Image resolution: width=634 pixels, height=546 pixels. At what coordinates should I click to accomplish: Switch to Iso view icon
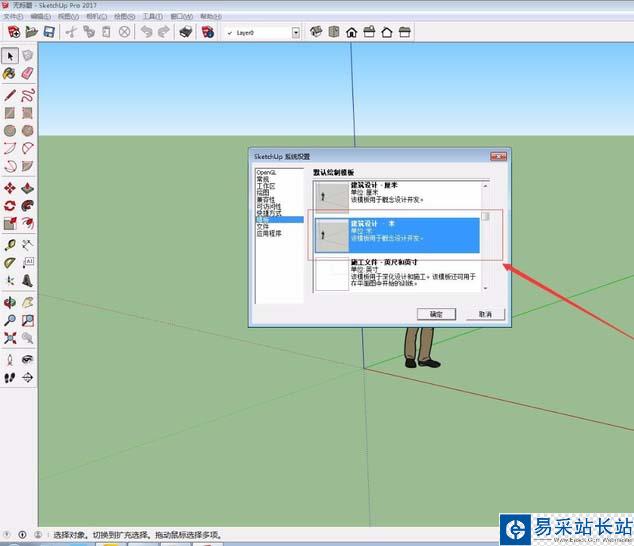pyautogui.click(x=316, y=32)
